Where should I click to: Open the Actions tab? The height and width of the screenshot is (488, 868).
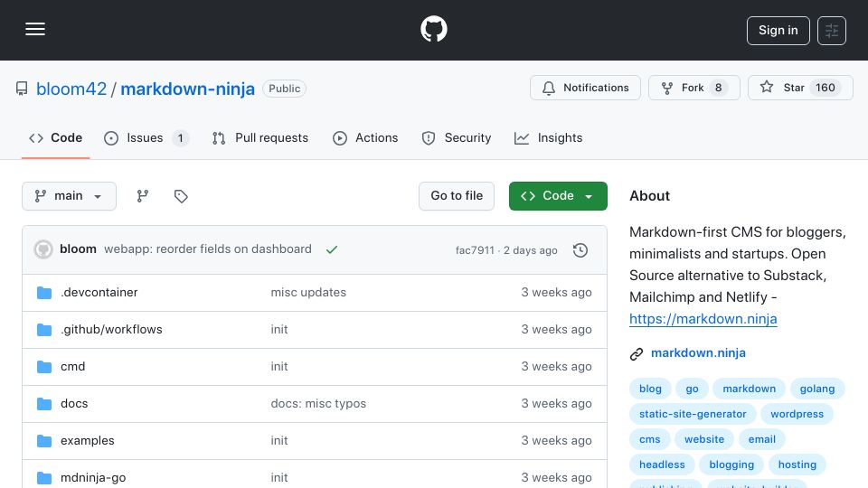click(x=365, y=137)
